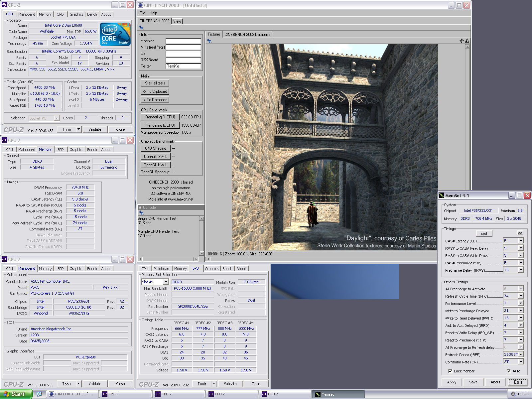Open the Command Rate (CR) dropdown in MemSet
Image resolution: width=532 pixels, height=399 pixels.
521,362
